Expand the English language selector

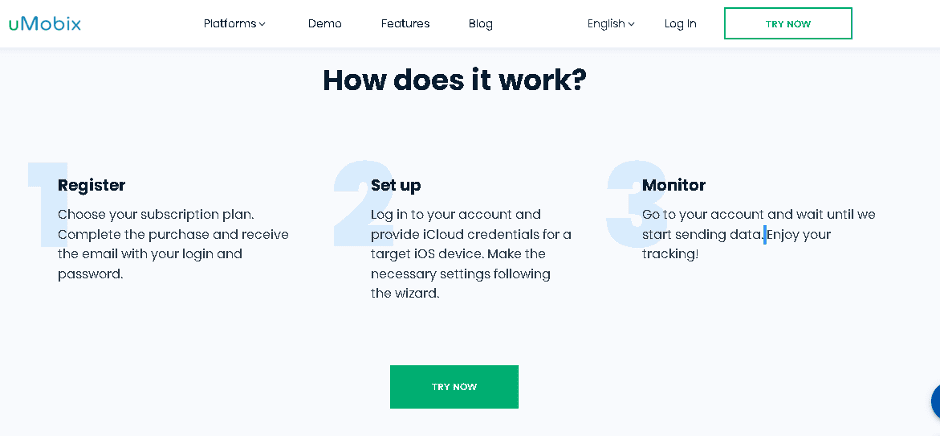point(610,24)
